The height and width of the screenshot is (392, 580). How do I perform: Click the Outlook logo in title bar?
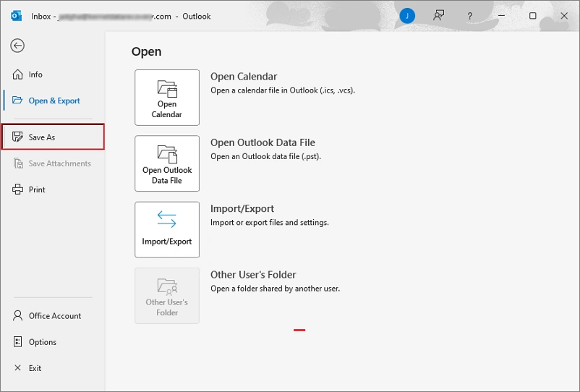pos(17,16)
